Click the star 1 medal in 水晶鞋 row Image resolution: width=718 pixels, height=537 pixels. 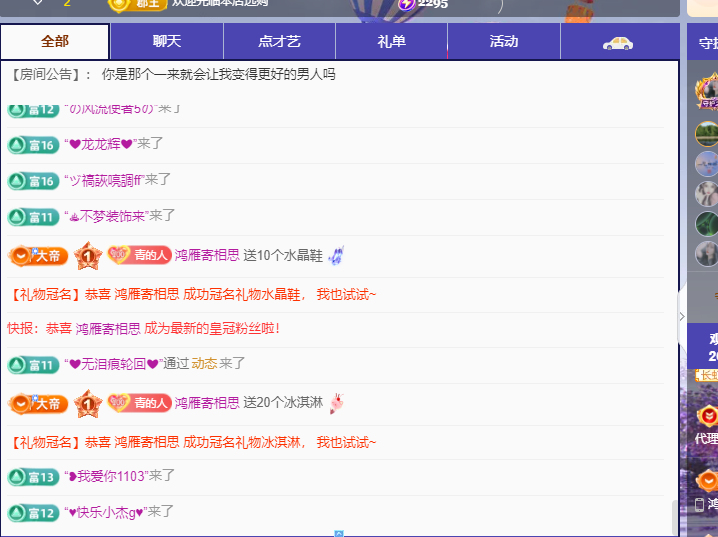pos(88,256)
